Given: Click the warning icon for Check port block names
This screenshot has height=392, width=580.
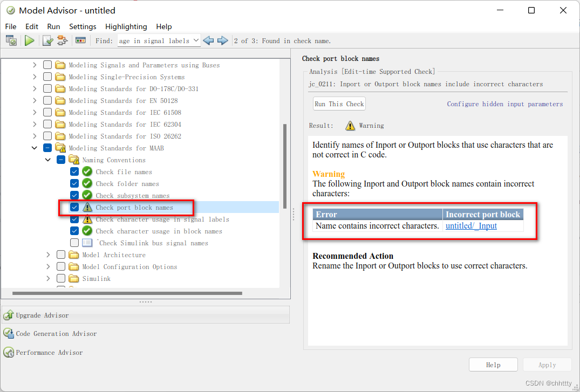Looking at the screenshot, I should [x=87, y=207].
